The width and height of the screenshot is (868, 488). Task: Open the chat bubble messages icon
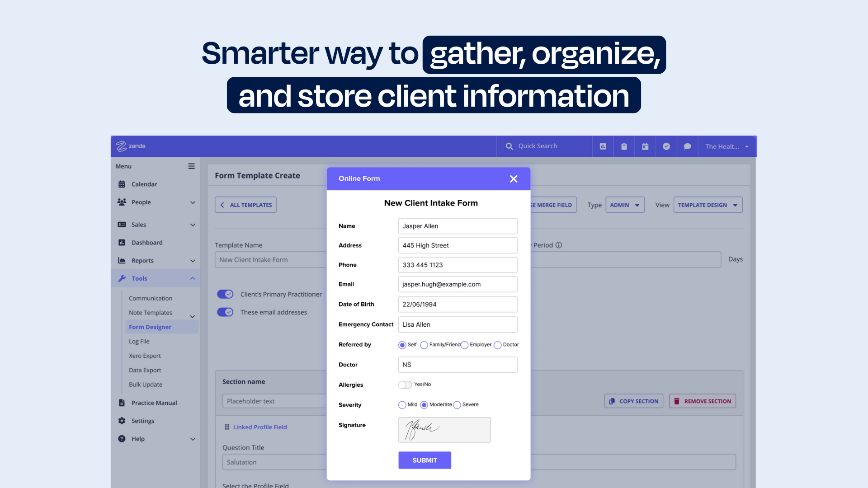[x=687, y=146]
